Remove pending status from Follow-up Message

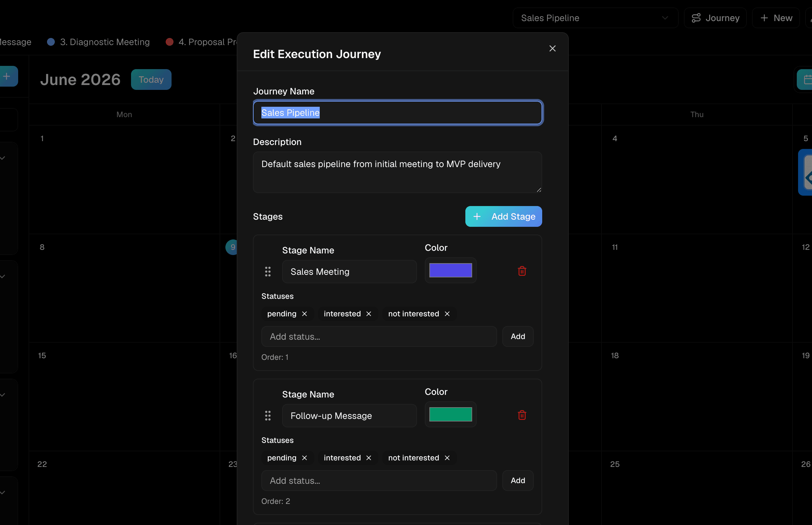point(304,458)
